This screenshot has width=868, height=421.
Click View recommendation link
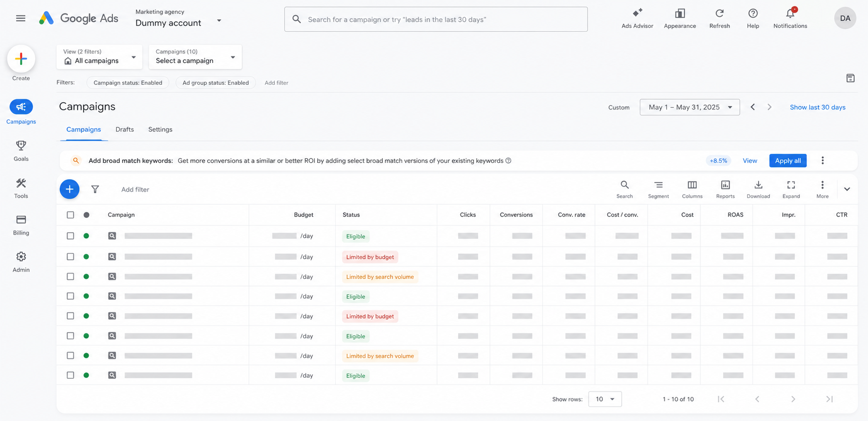pos(750,160)
